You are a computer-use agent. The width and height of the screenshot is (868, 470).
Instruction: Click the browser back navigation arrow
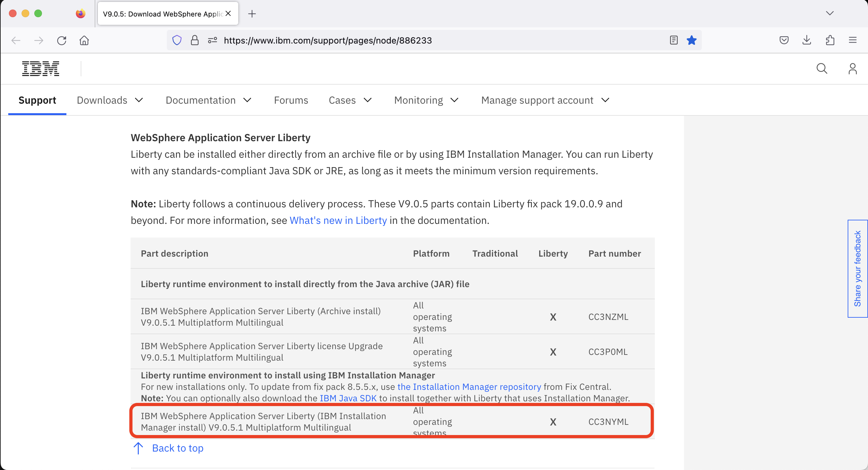[x=16, y=40]
